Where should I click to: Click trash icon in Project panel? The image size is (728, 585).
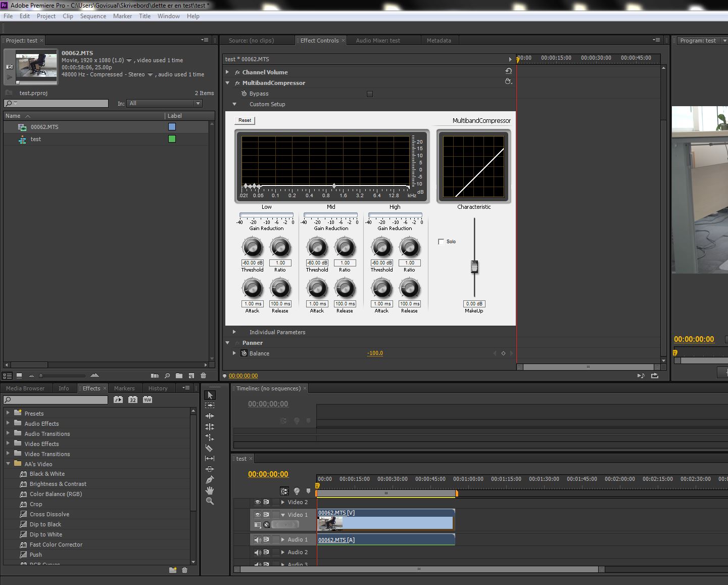coord(203,376)
